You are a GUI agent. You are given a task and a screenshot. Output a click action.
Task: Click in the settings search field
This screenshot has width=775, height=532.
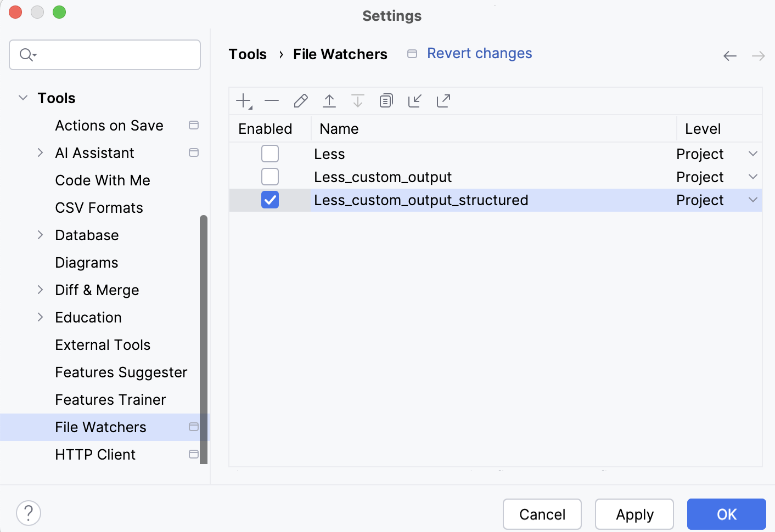pos(104,55)
